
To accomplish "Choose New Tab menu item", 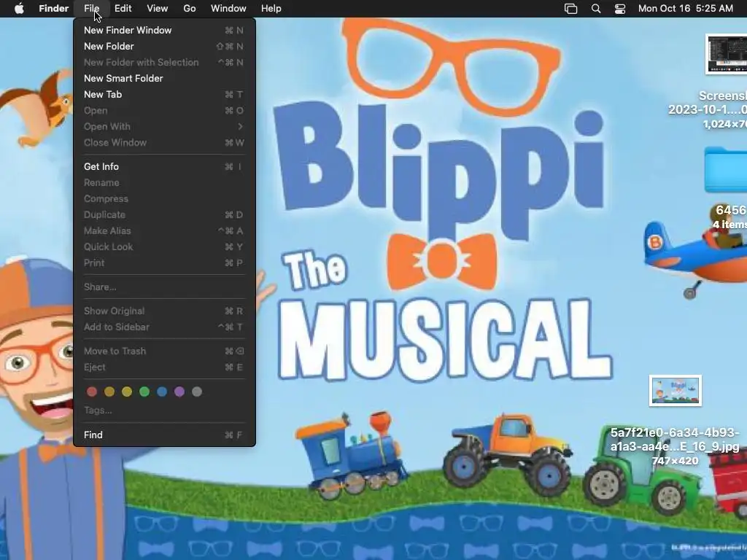I will [x=164, y=94].
